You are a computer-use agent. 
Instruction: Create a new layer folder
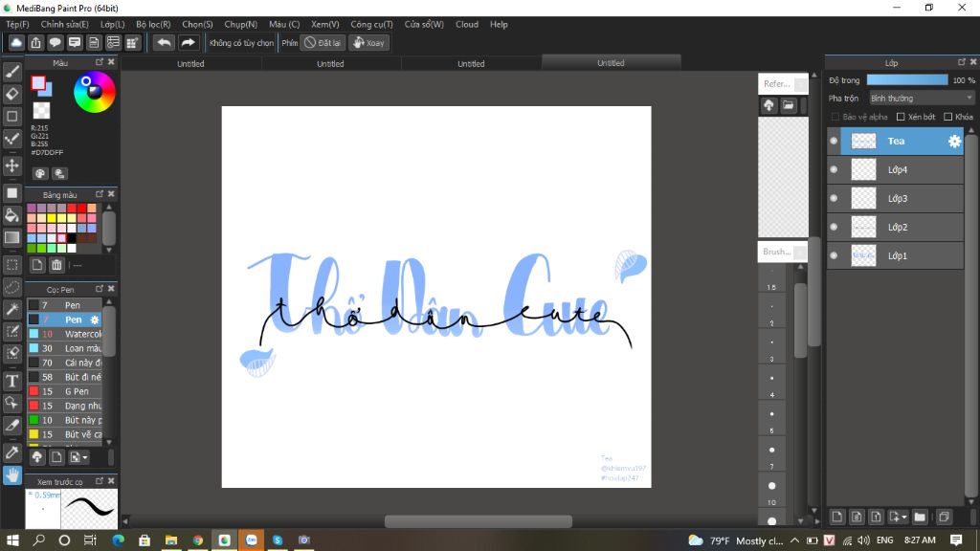point(920,517)
